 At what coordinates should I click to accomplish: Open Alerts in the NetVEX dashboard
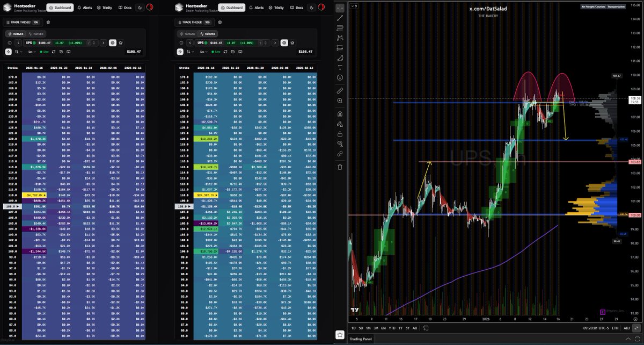click(x=256, y=8)
